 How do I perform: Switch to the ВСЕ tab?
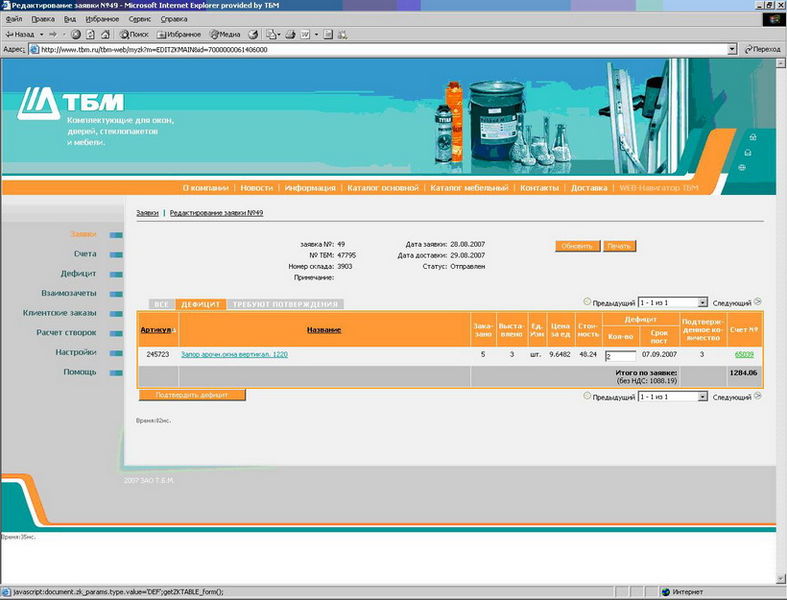(161, 304)
